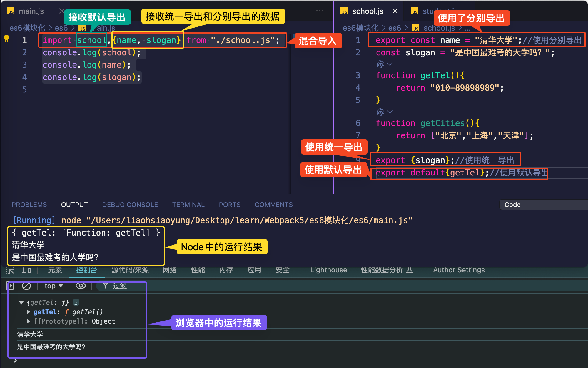Image resolution: width=588 pixels, height=368 pixels.
Task: Open the Lighthouse devtools tab
Action: [328, 270]
